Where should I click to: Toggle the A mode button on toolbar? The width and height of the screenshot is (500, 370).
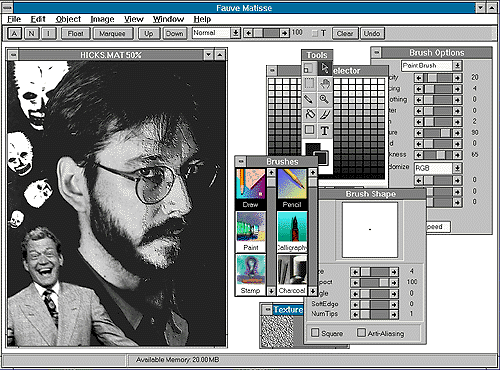click(x=14, y=33)
